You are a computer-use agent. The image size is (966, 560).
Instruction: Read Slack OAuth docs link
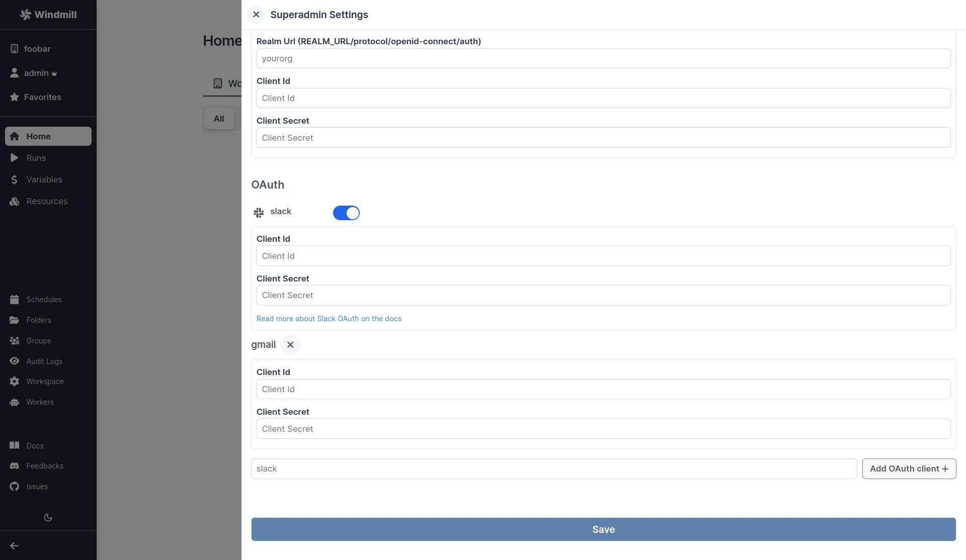coord(329,318)
